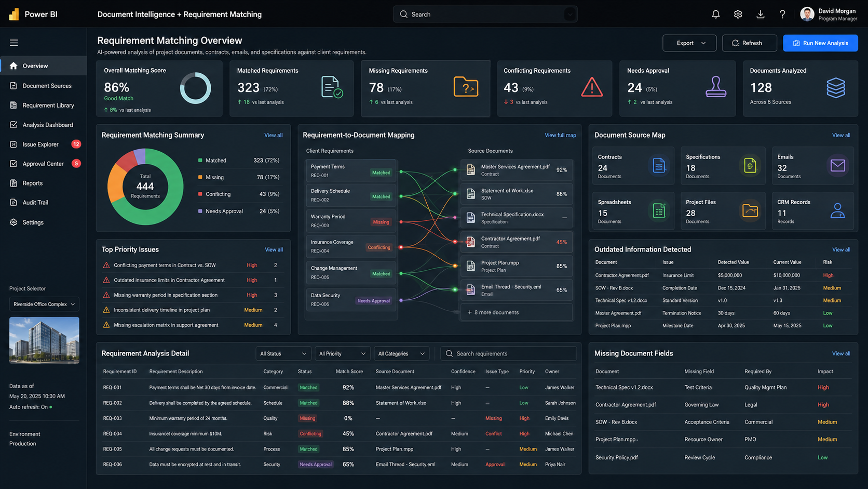The height and width of the screenshot is (489, 868).
Task: Click the green Matched legend swatch
Action: coord(200,161)
